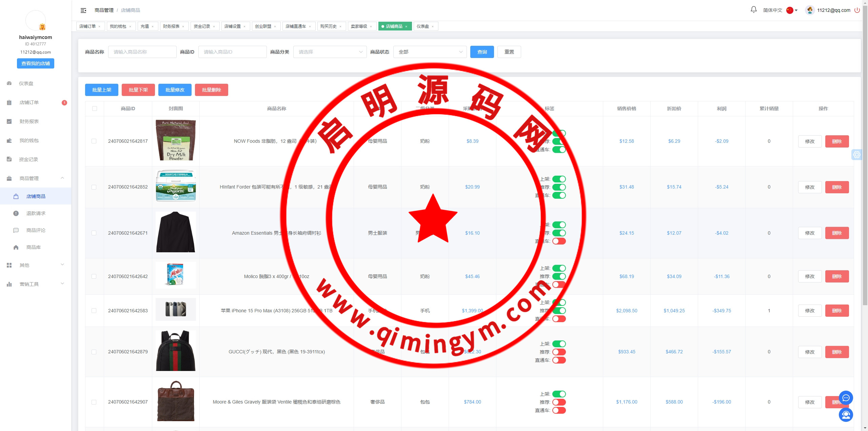Open 退款请求 in the sidebar menu
Screen dimensions: 868x431
(36, 213)
